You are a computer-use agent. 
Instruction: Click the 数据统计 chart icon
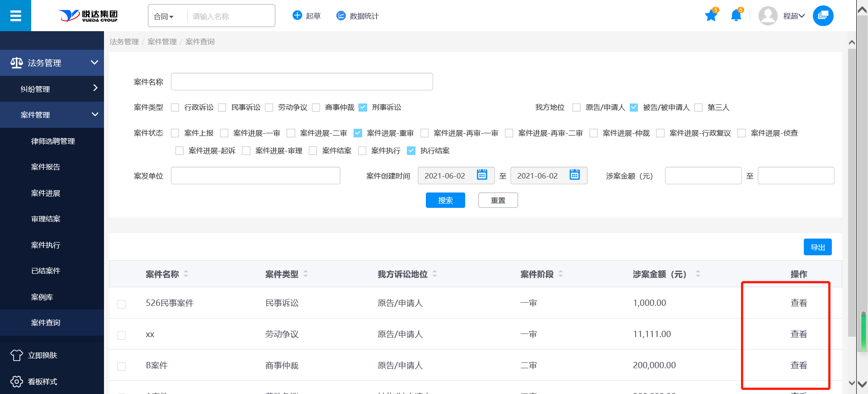coord(341,16)
